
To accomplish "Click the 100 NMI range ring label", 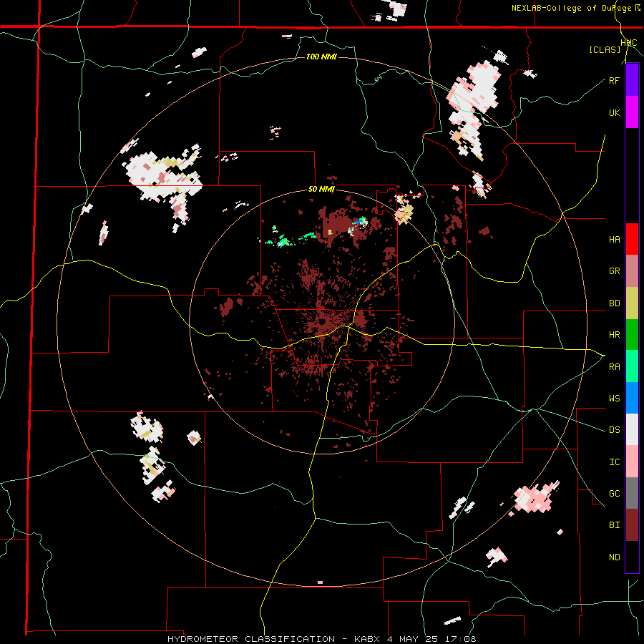I will tap(321, 57).
